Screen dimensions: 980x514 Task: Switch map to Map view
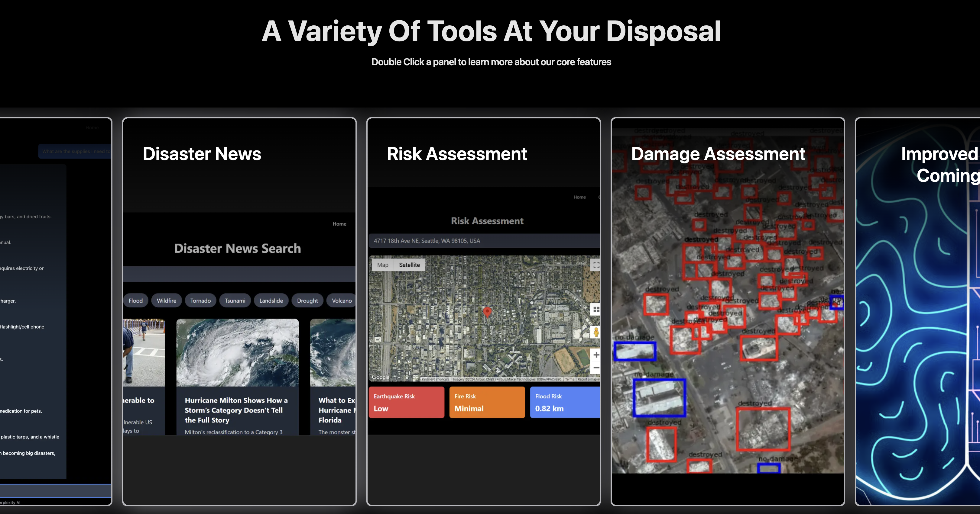pyautogui.click(x=383, y=265)
